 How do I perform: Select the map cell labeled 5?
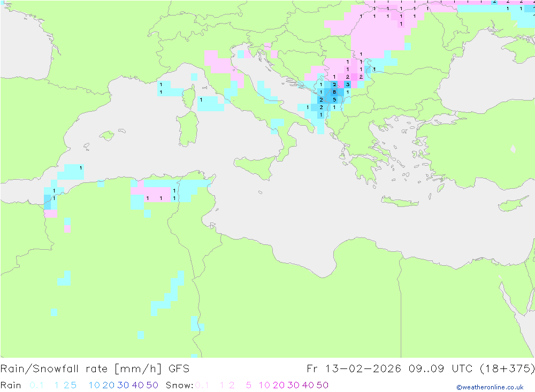[334, 99]
